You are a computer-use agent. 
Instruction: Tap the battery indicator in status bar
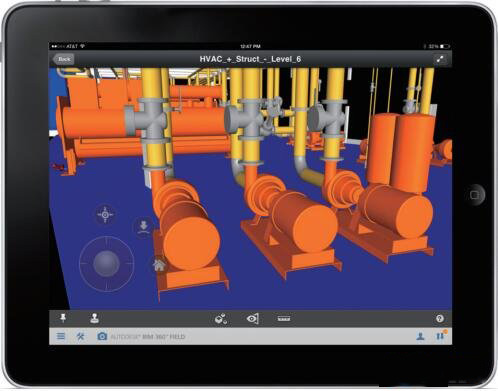click(445, 46)
